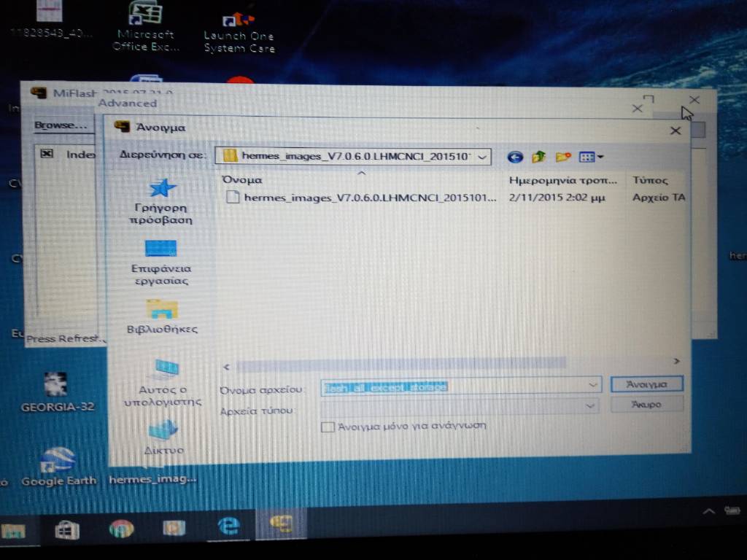Tick Άνοιγμα μόνο για ανάγνωση checkbox
This screenshot has width=747, height=560.
(328, 426)
